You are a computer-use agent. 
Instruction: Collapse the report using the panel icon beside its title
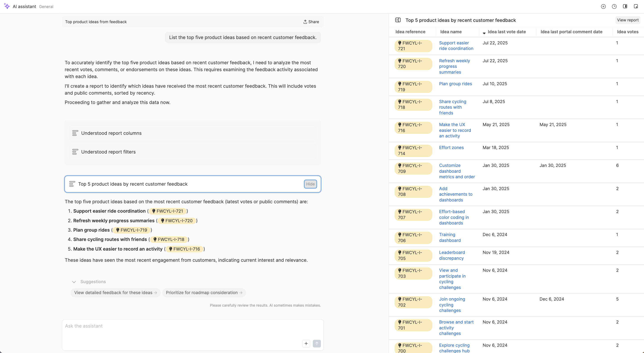tap(398, 20)
